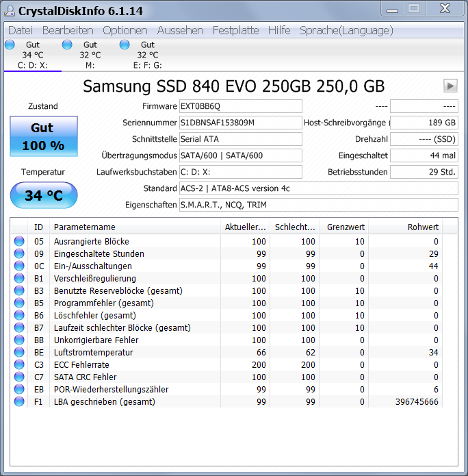Click the 34 °C temperature button

point(44,195)
